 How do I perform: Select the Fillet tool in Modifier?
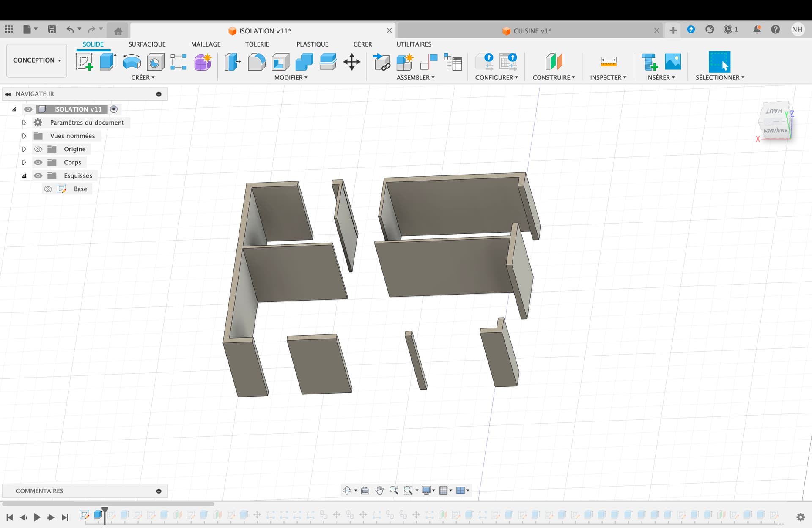[x=256, y=62]
